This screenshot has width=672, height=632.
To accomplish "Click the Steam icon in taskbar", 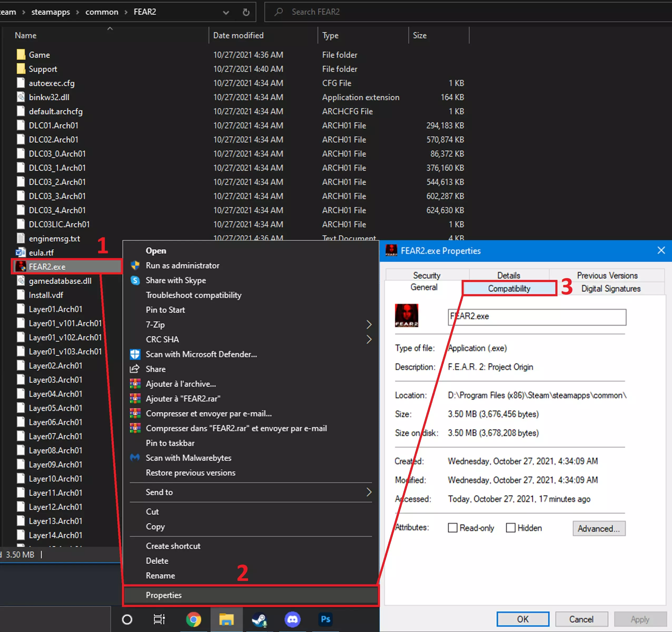I will [x=259, y=620].
